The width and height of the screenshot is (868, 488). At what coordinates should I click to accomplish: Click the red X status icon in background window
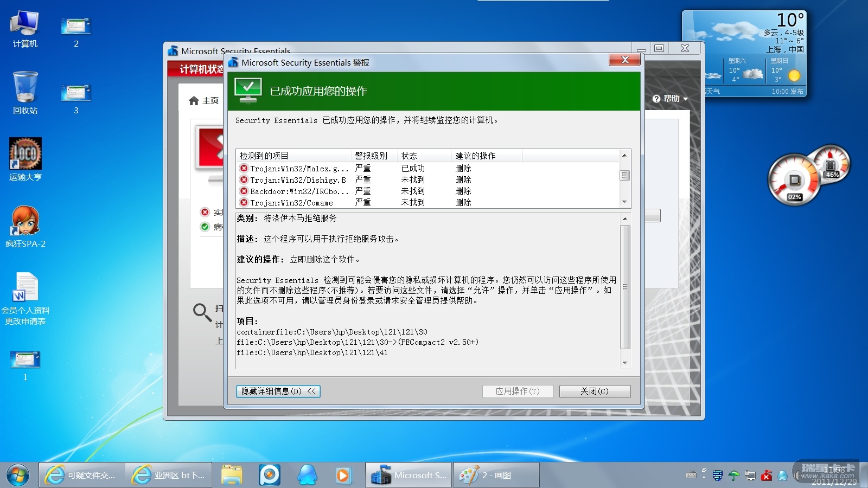[205, 212]
